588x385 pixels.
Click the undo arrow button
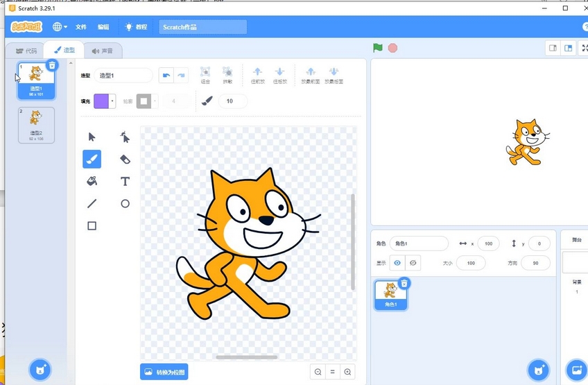coord(166,76)
